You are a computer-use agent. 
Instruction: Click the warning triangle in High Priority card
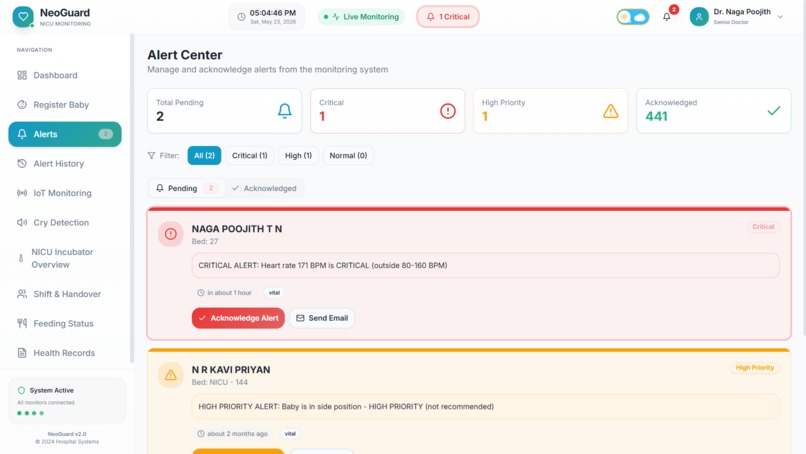pos(611,111)
